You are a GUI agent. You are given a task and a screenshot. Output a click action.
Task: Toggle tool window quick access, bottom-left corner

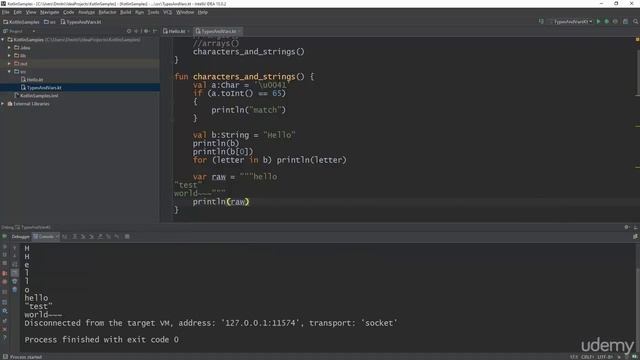[x=5, y=357]
